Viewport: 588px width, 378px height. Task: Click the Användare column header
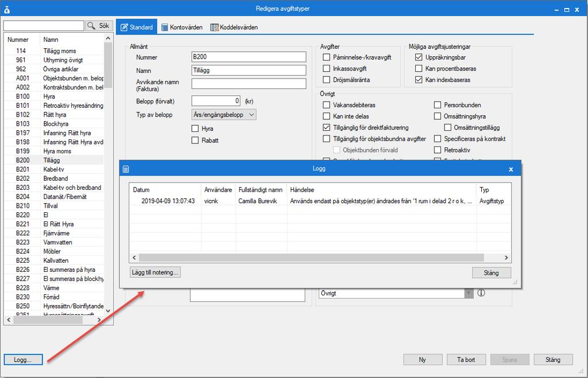(x=218, y=190)
